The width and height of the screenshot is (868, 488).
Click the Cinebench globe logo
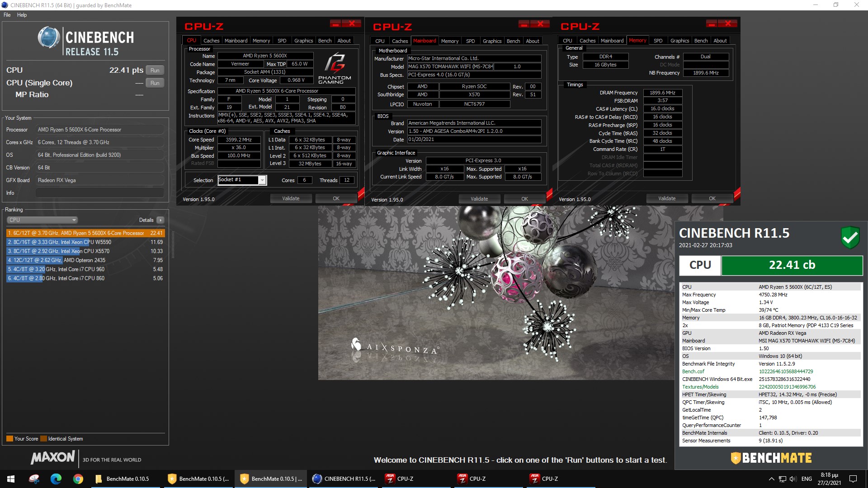[x=48, y=38]
